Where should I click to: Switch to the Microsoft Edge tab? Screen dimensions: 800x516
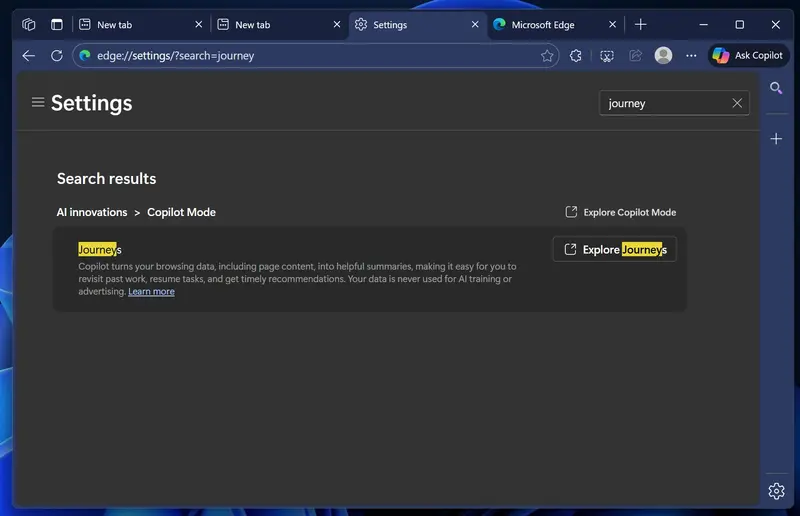click(550, 25)
